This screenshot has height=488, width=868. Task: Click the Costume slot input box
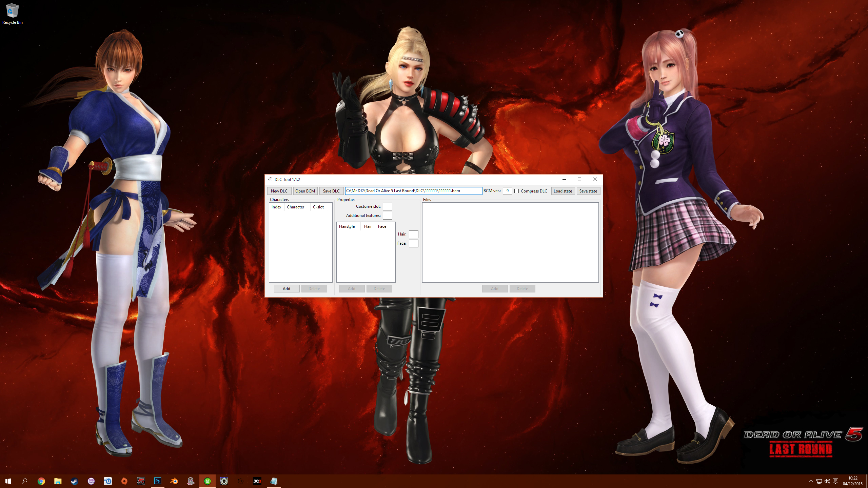pyautogui.click(x=387, y=206)
